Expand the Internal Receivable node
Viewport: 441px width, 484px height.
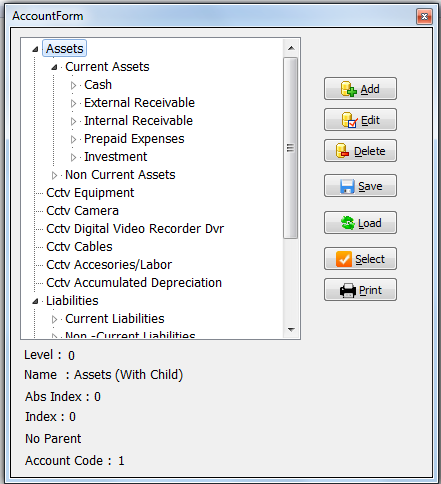coord(73,121)
